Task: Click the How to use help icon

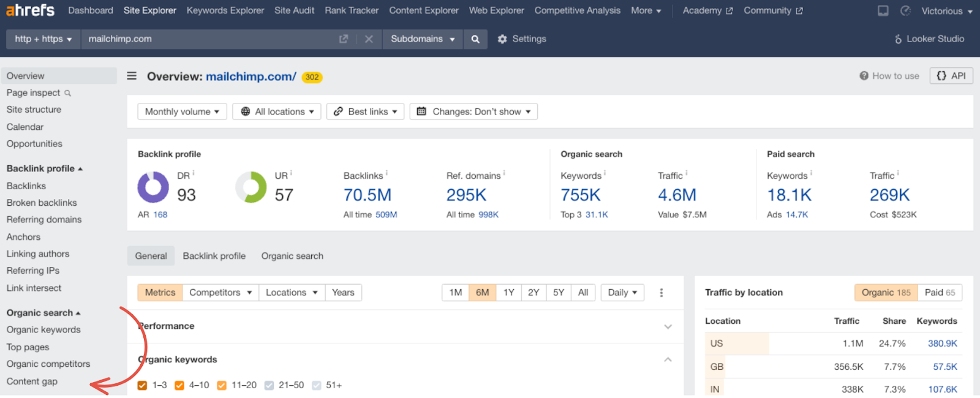Action: click(864, 76)
